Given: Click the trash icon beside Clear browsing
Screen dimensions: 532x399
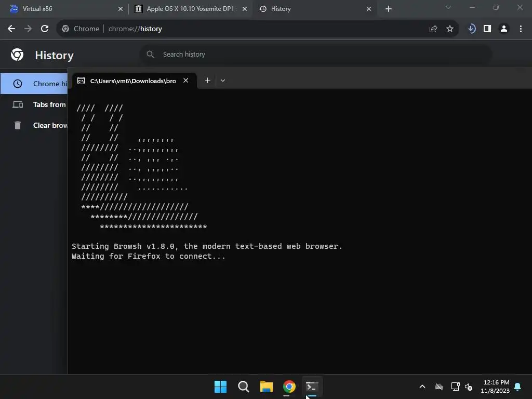Looking at the screenshot, I should (x=18, y=125).
